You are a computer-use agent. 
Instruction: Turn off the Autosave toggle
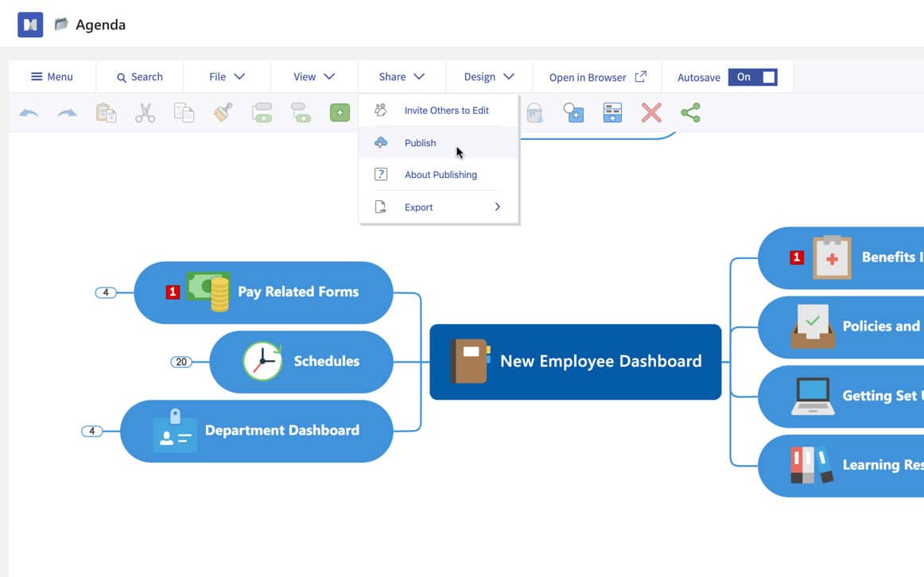coord(752,77)
